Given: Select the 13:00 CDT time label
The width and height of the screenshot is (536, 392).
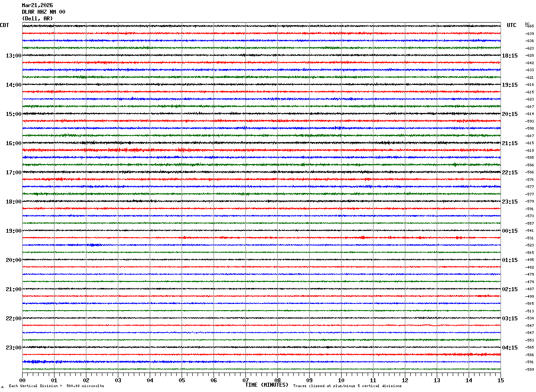Looking at the screenshot, I should (13, 56).
